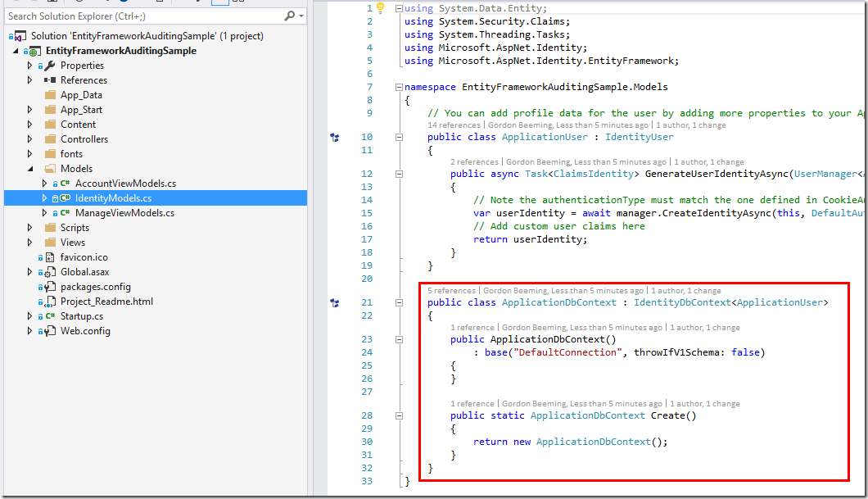Open the '14 references' CodeLens link
Image resolution: width=868 pixels, height=499 pixels.
pyautogui.click(x=454, y=125)
